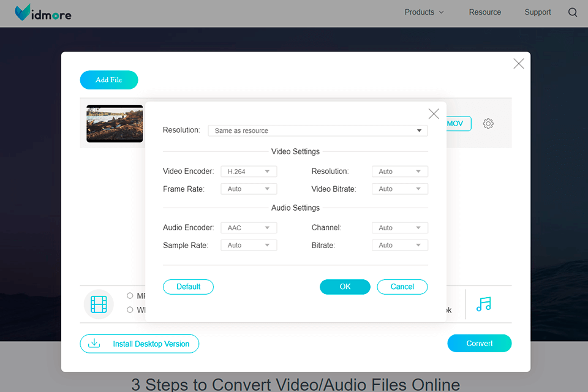
Task: Click the MOV output format badge
Action: click(x=455, y=124)
